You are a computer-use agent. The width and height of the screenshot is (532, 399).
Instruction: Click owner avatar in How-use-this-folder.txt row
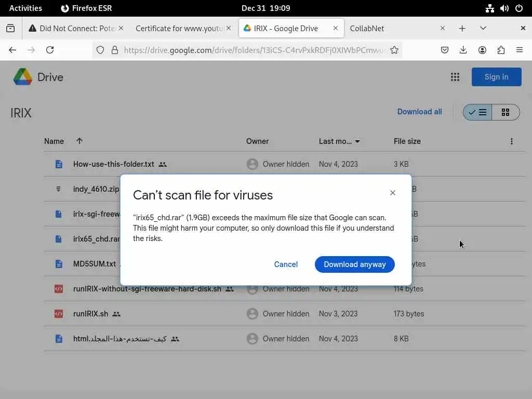252,164
